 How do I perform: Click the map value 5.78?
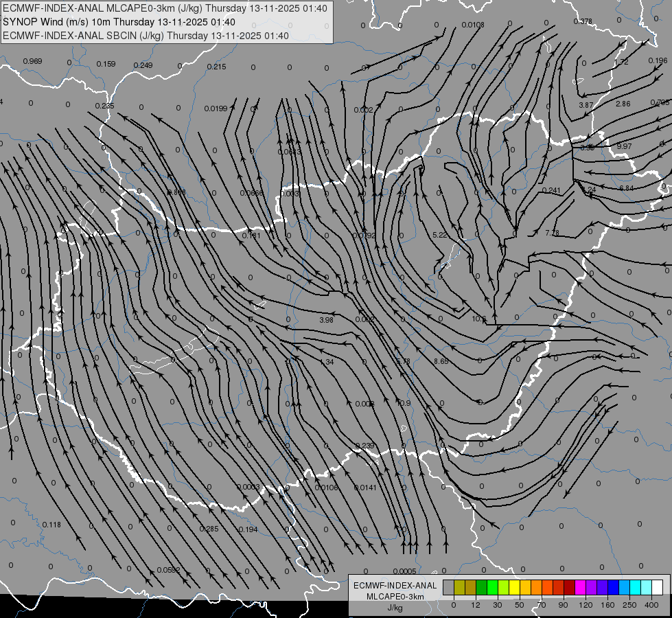pos(404,362)
